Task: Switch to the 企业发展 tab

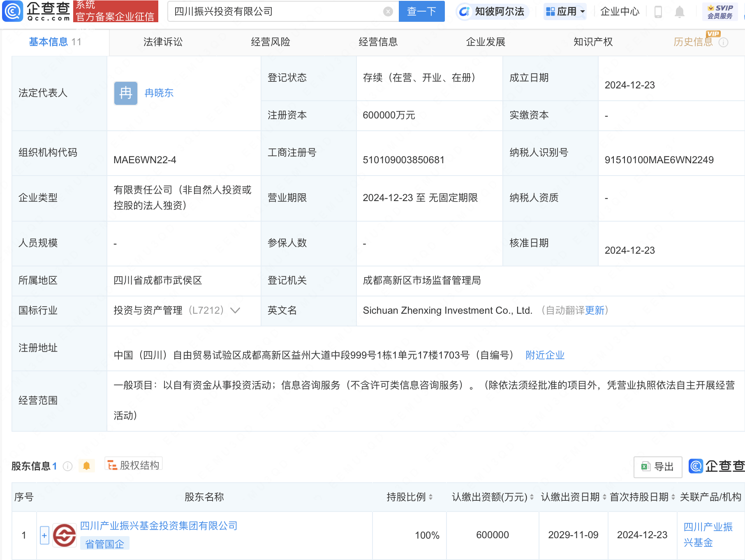Action: 486,42
